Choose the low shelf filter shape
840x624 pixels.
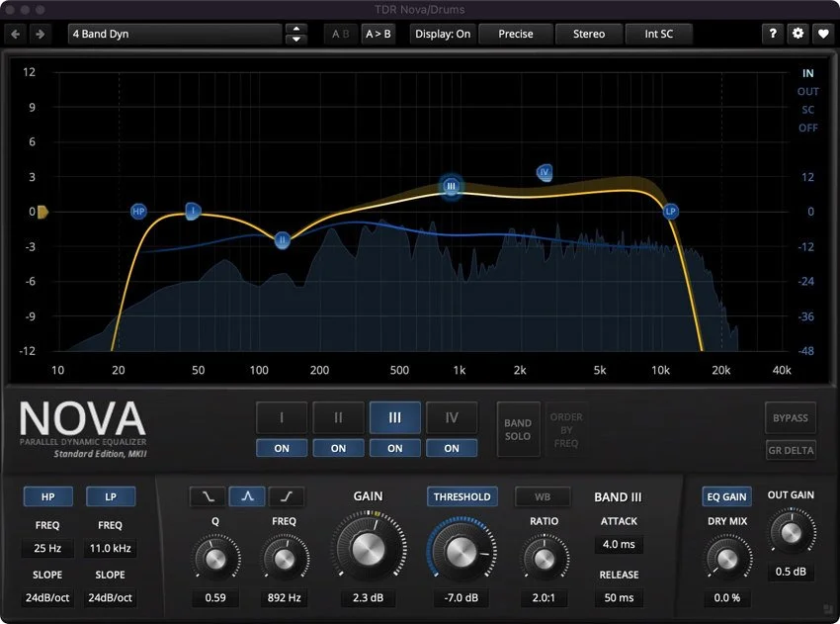point(208,497)
